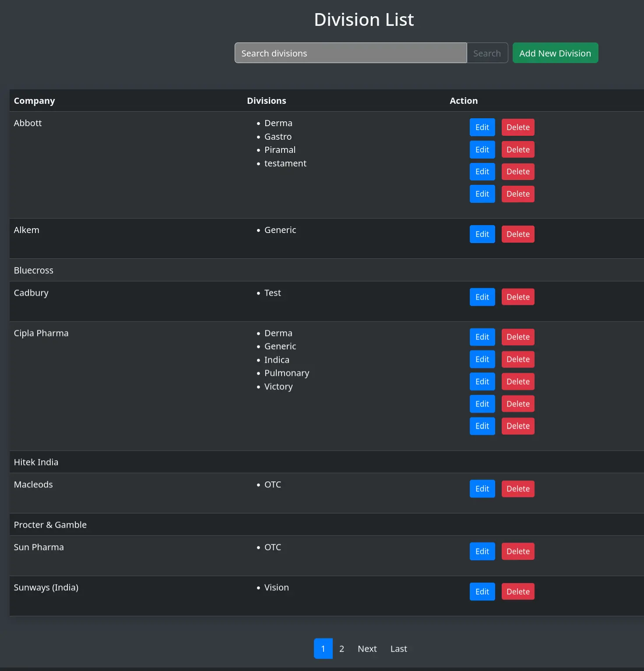The image size is (644, 671).
Task: Click the Divisions column header
Action: [x=267, y=101]
